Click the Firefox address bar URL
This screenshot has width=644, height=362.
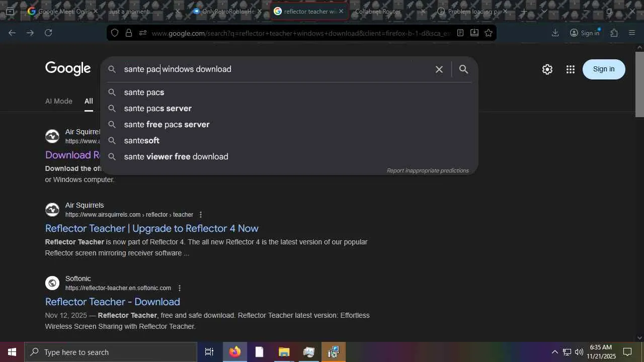click(301, 33)
